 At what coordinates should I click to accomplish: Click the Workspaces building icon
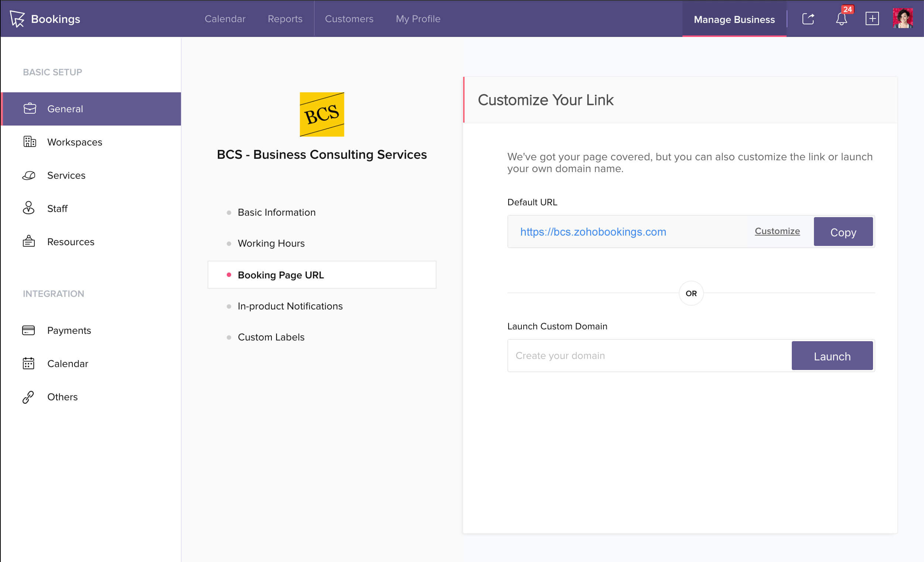(29, 142)
